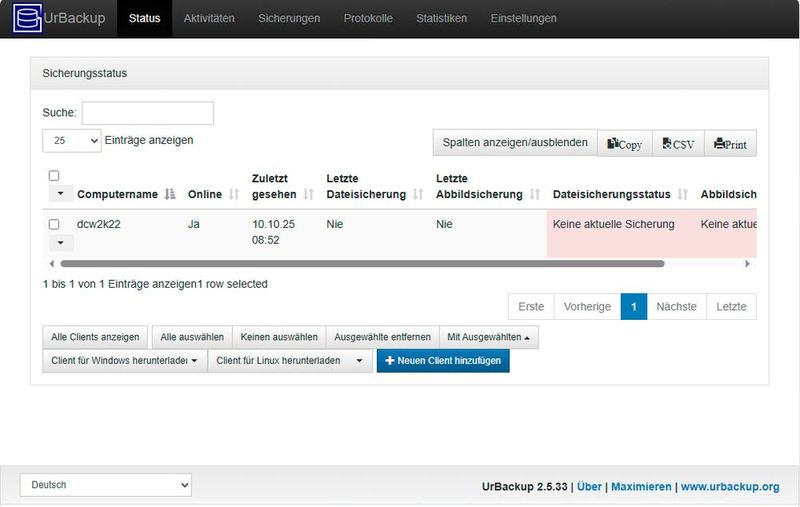Click the Online cell showing Ja
Screen dimensions: 800x507
pyautogui.click(x=193, y=224)
